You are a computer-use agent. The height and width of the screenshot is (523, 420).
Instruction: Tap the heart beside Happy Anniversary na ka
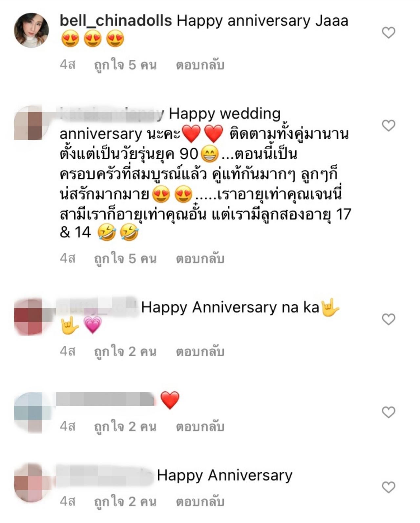(388, 319)
